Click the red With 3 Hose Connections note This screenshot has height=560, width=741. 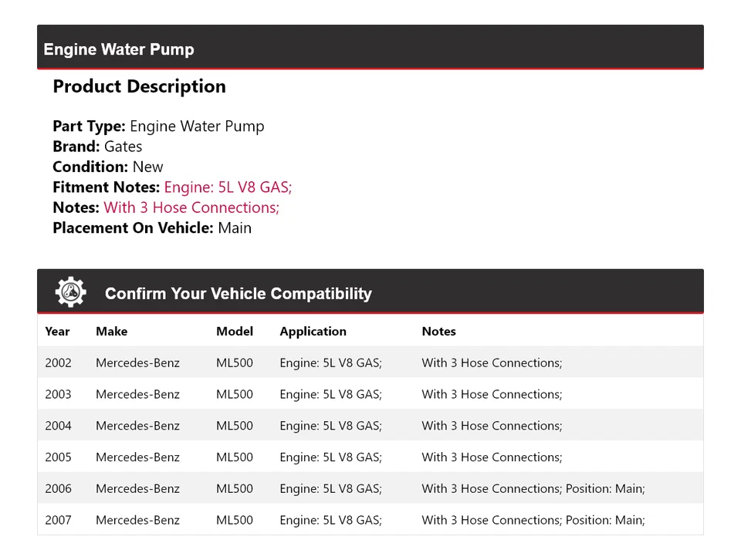coord(191,207)
